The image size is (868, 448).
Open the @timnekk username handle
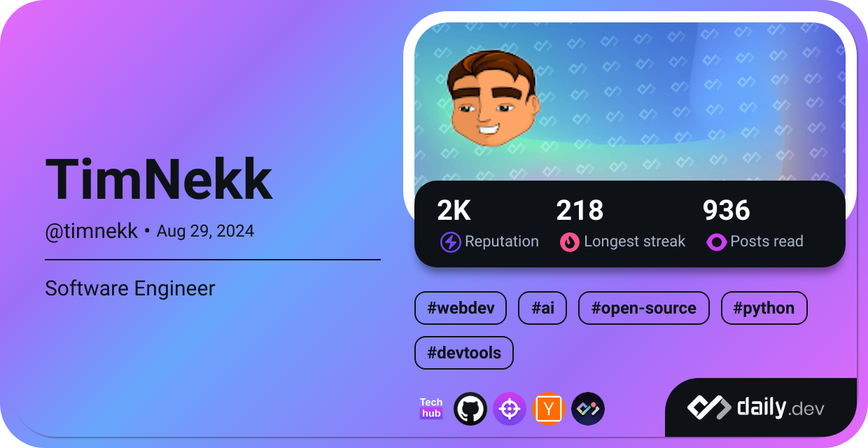click(92, 231)
